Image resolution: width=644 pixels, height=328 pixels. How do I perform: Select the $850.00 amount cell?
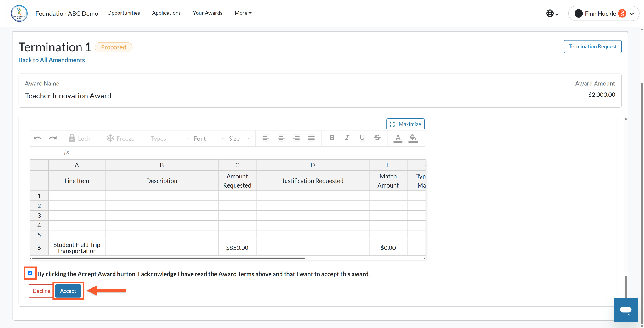[x=237, y=248]
